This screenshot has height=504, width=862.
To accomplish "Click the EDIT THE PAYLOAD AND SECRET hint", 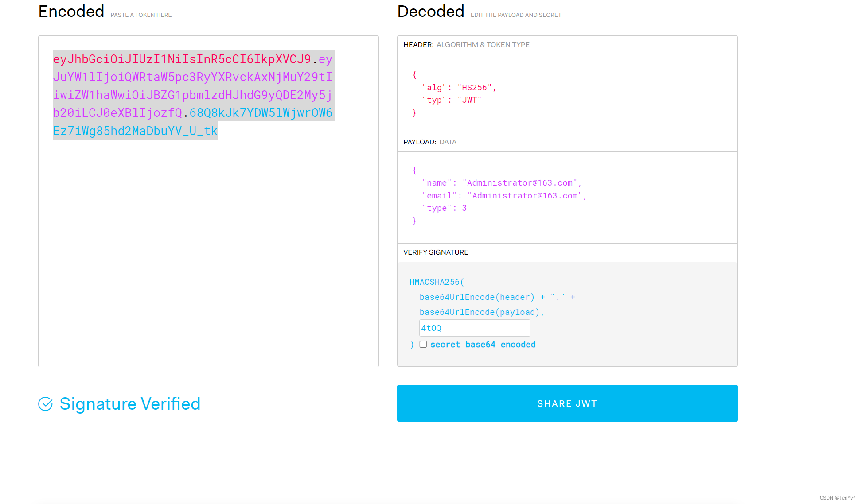I will coord(516,15).
